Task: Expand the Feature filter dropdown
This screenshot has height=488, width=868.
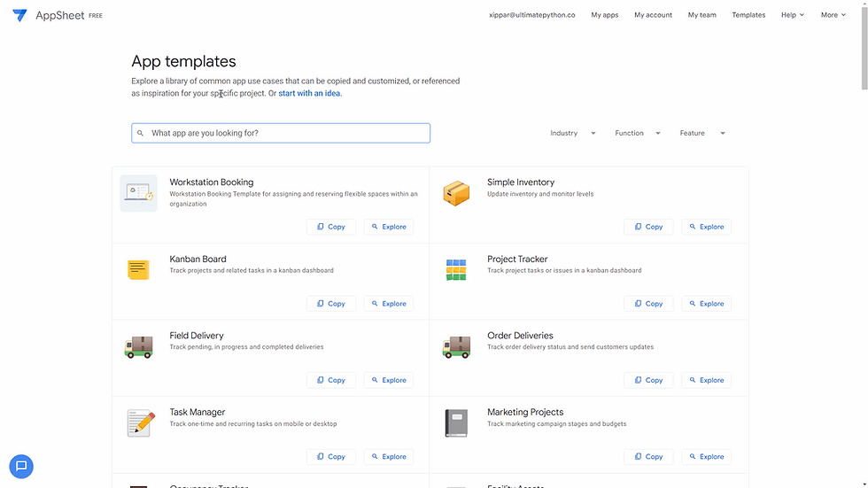Action: click(x=702, y=133)
